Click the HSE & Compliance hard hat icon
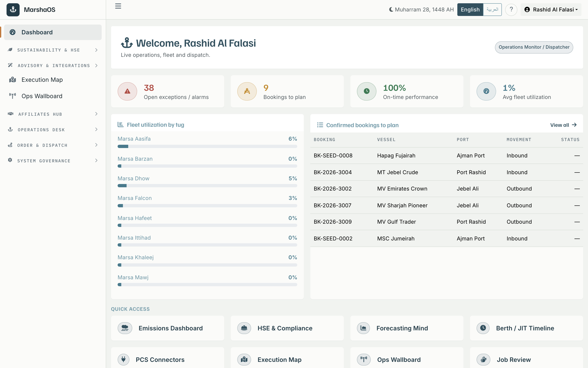The image size is (588, 368). click(244, 328)
